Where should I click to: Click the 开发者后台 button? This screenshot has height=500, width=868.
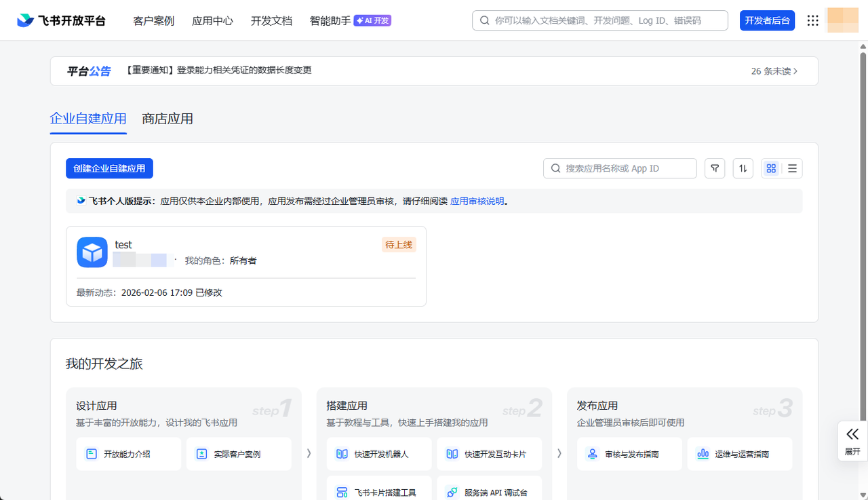(x=767, y=20)
